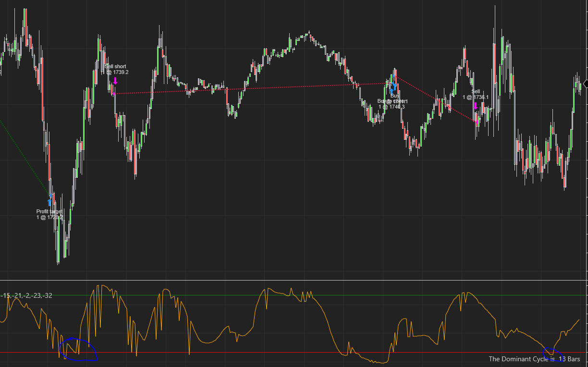Select the green dotted trade line at left edge
Viewport: 588px width, 367px height.
click(x=24, y=158)
